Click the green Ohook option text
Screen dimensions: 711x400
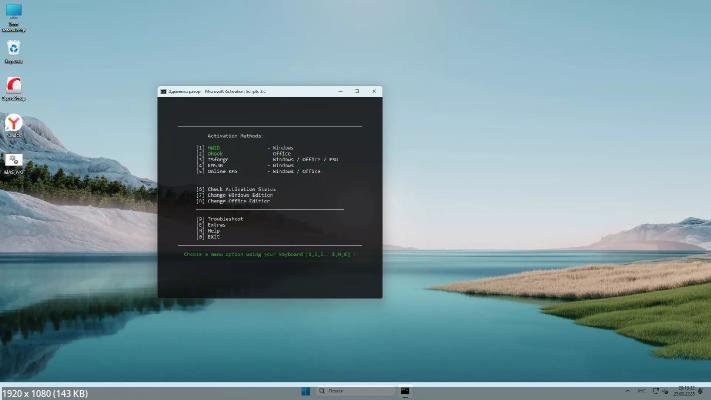click(215, 154)
